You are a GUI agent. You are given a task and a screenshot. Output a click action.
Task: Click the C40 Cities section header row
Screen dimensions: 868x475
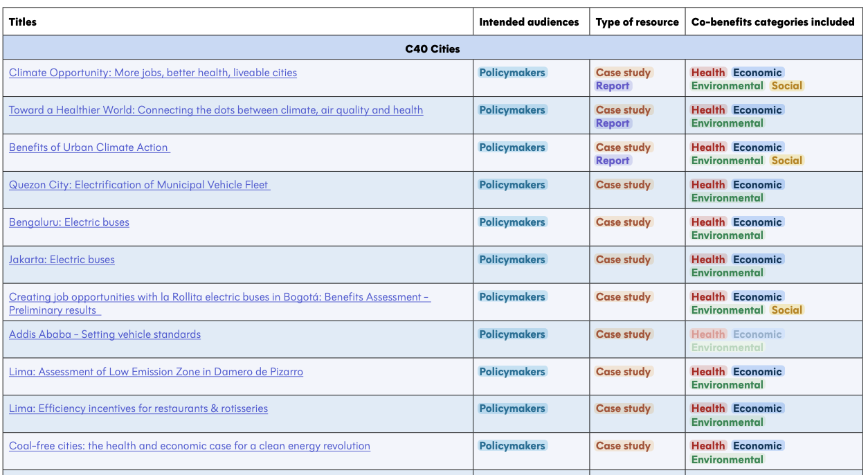coord(433,48)
